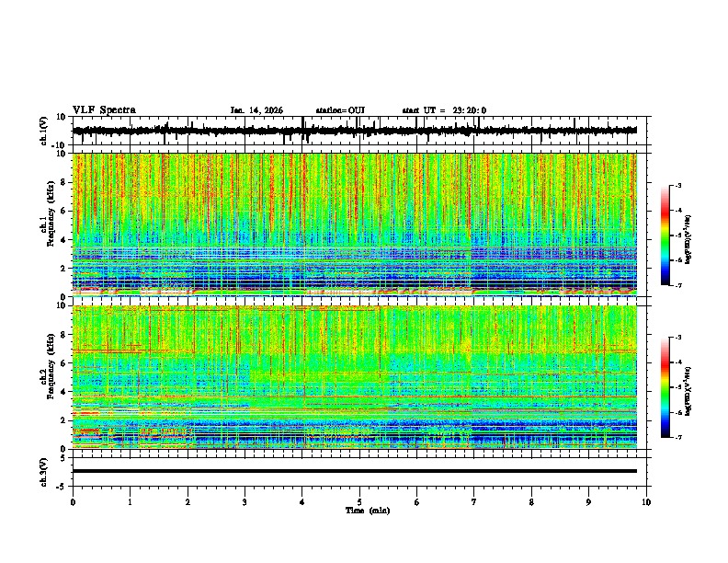
Task: Click the thick black ch.3 trace line
Action: (354, 471)
